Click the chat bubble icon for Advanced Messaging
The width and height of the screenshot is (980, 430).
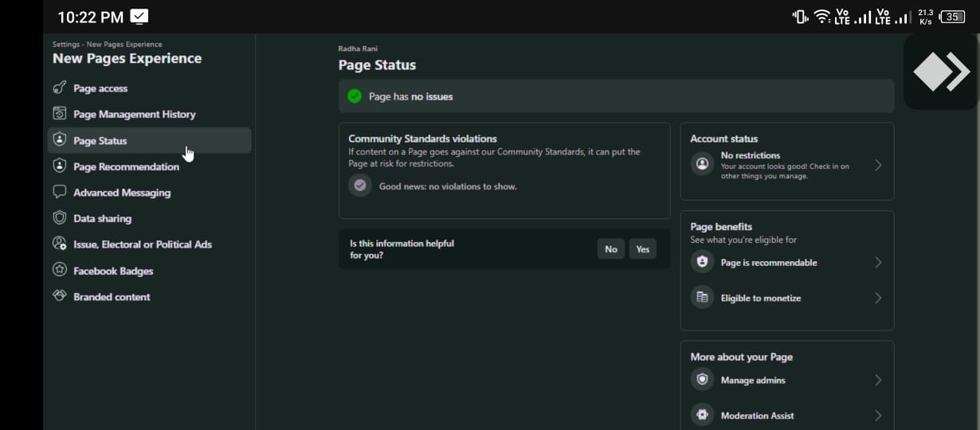pyautogui.click(x=59, y=192)
